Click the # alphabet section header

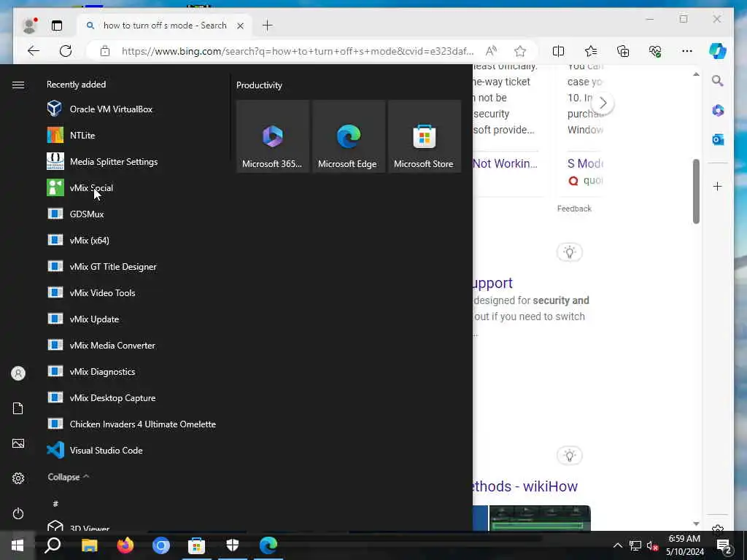point(55,503)
